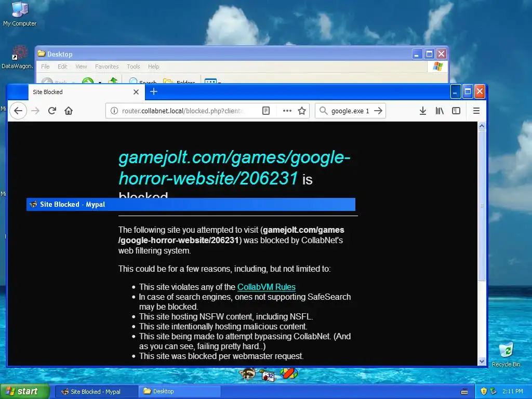Viewport: 532px width, 399px height.
Task: Click the page scrollbar up arrow
Action: click(482, 126)
